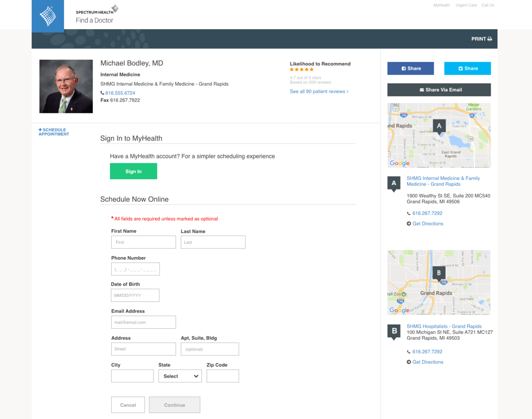Share the profile via email
This screenshot has width=532, height=419.
439,90
